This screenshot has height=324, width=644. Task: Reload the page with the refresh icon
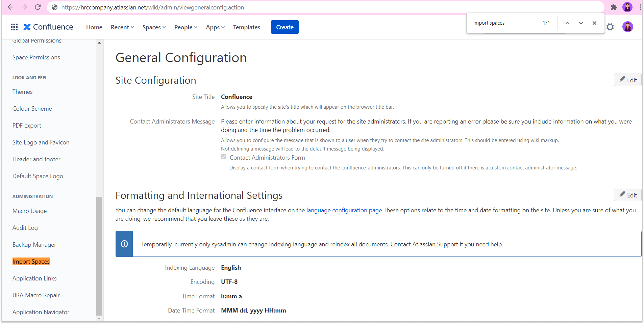(38, 7)
